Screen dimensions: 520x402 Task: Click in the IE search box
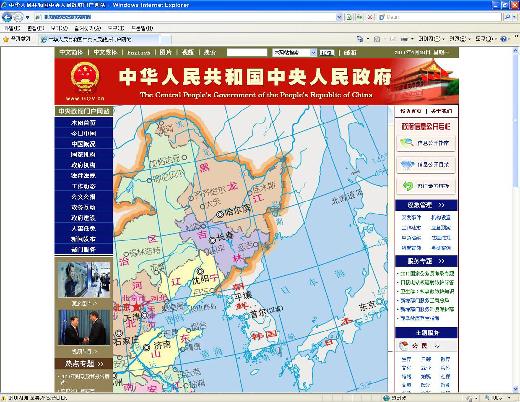pos(440,17)
